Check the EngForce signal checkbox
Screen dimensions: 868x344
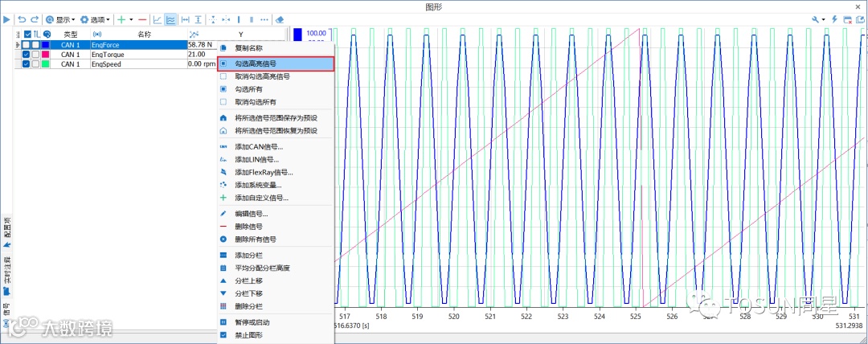(x=26, y=44)
